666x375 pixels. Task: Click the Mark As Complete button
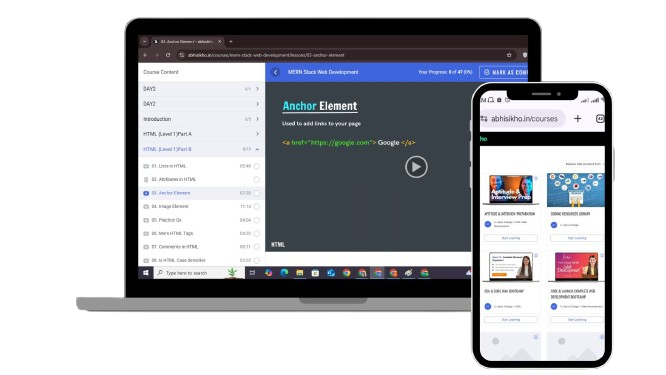(504, 72)
